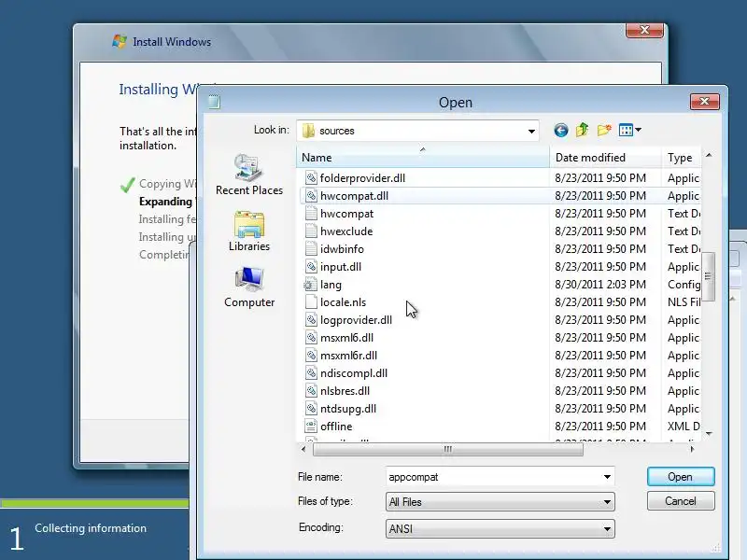
Task: Select the ntdsupg.dll file icon
Action: click(311, 409)
